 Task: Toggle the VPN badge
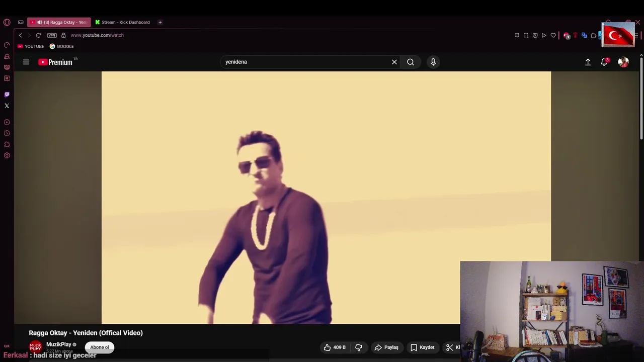(52, 35)
